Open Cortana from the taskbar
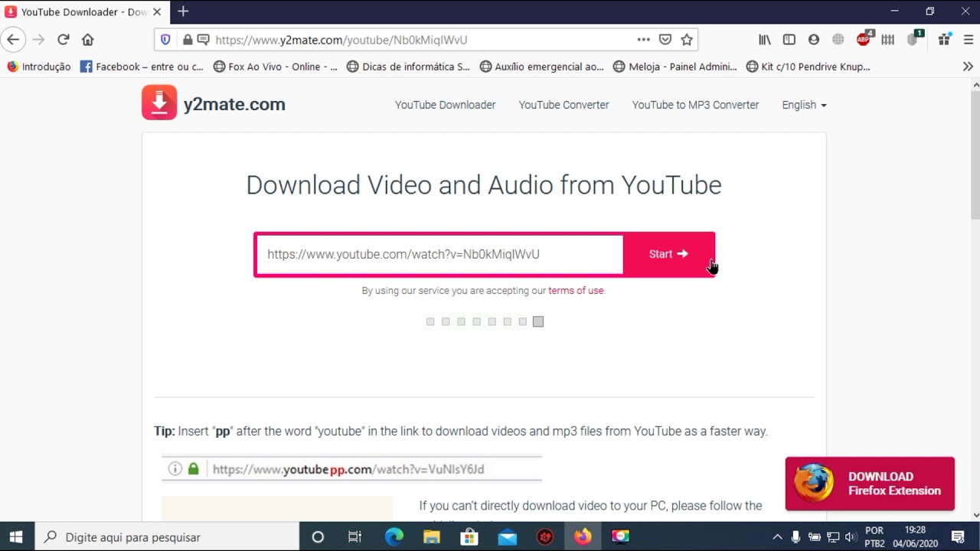Image resolution: width=980 pixels, height=551 pixels. click(318, 536)
